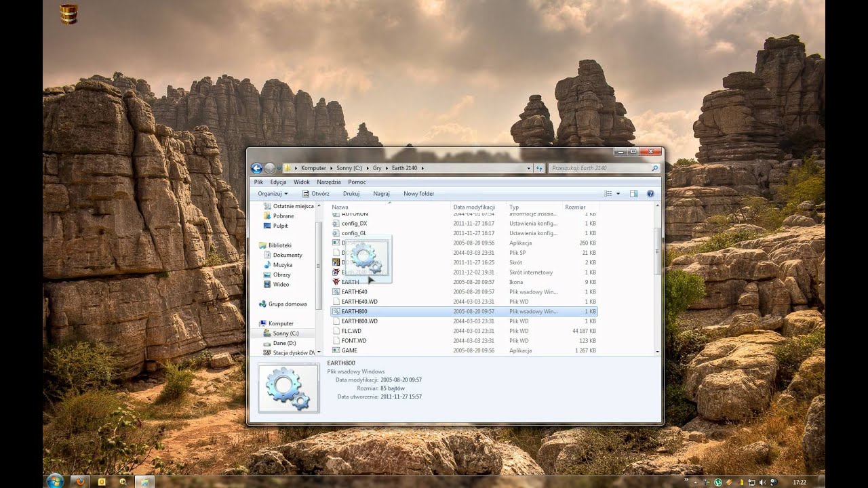Image resolution: width=868 pixels, height=488 pixels.
Task: Open the Pomoc menu
Action: tap(357, 182)
